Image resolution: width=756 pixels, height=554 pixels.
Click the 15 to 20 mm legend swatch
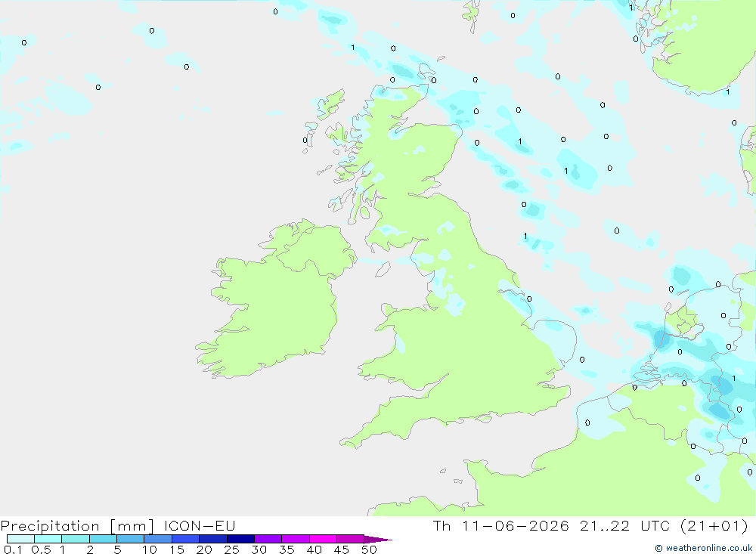pyautogui.click(x=186, y=539)
